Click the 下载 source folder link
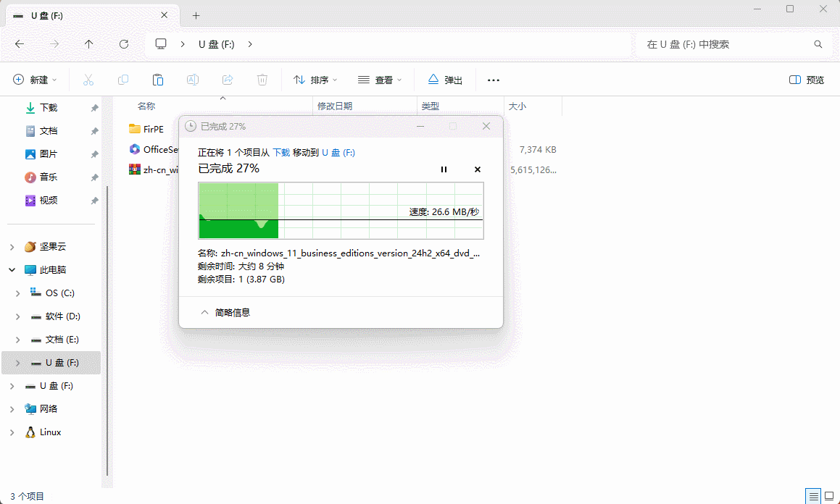This screenshot has height=504, width=840. tap(281, 153)
